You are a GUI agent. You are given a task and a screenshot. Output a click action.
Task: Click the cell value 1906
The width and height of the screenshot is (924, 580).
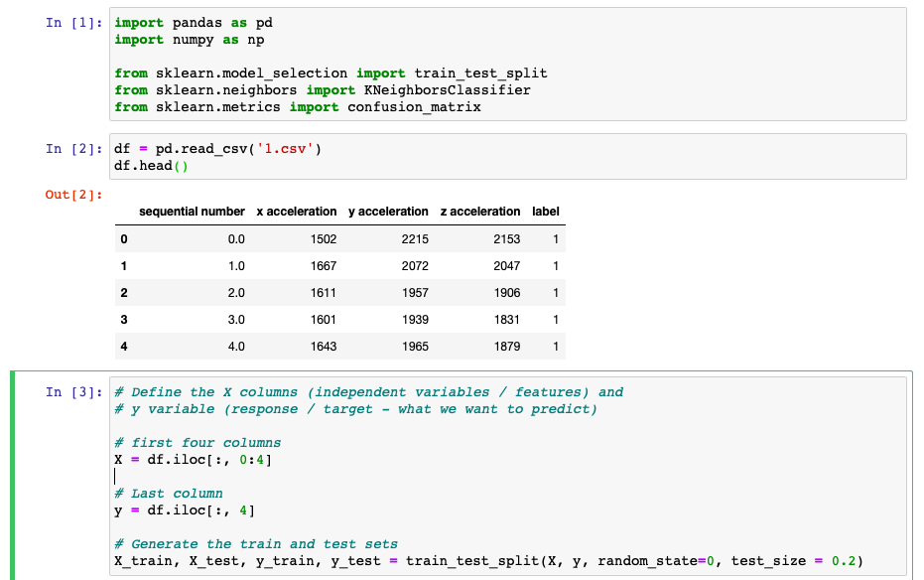pyautogui.click(x=507, y=293)
